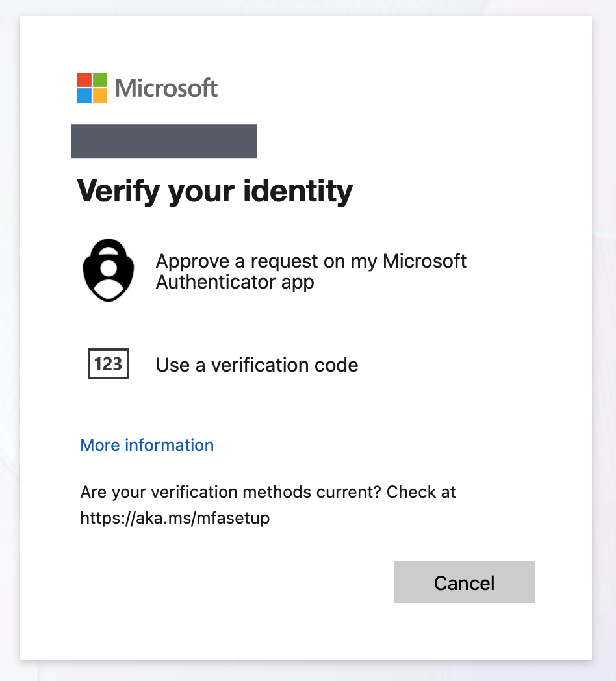
Task: Click the Microsoft wordmark text
Action: (166, 88)
